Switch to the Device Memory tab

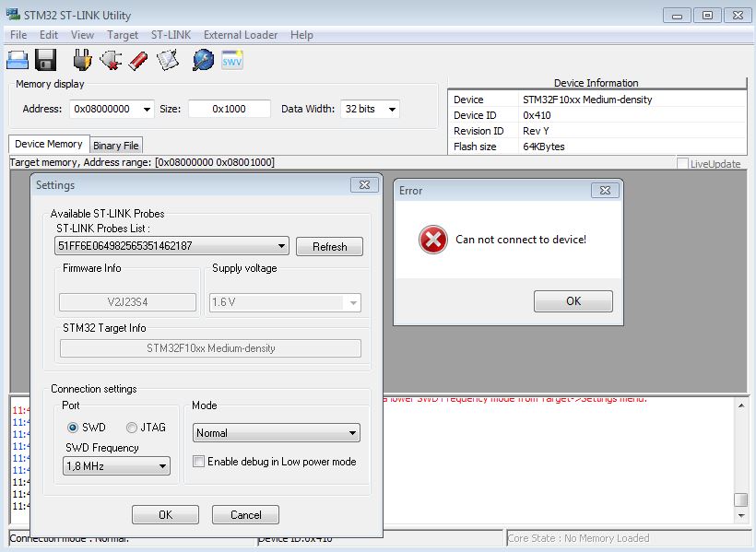click(49, 144)
